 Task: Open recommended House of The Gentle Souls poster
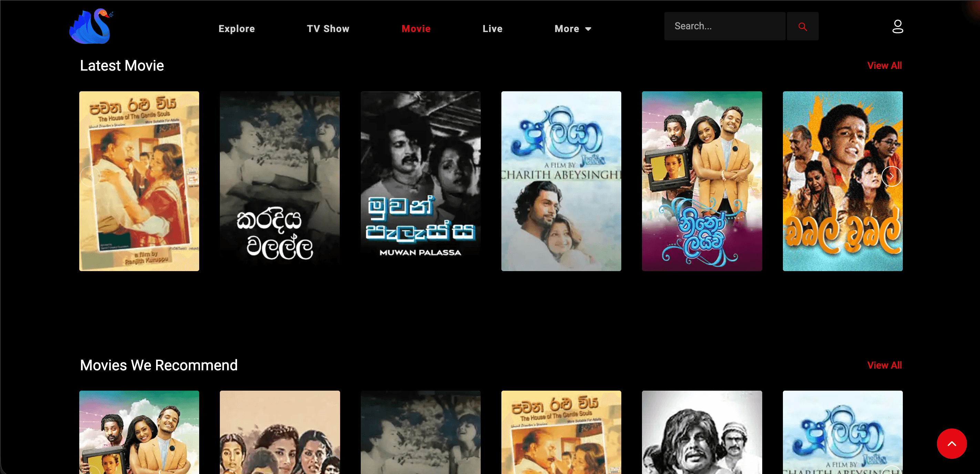561,432
